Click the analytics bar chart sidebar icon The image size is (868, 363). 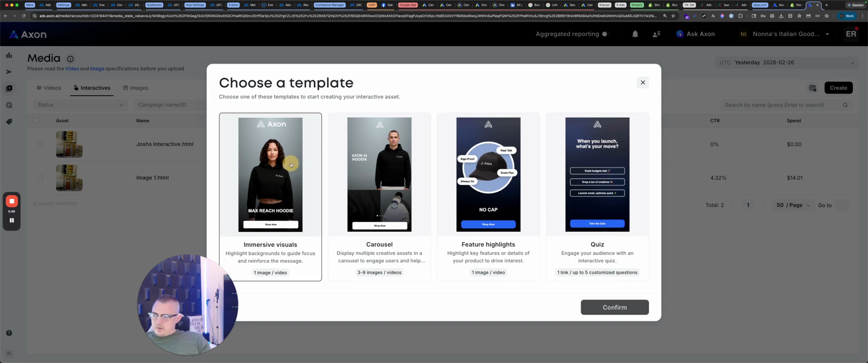point(9,56)
